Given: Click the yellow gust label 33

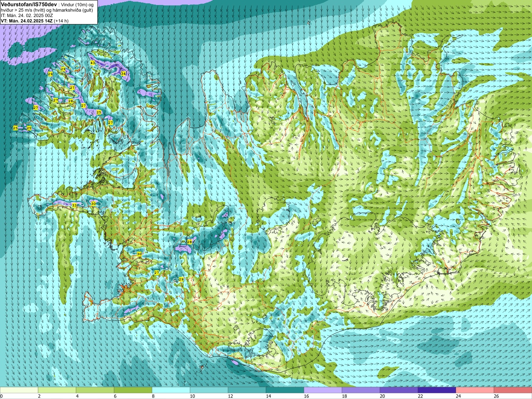Looking at the screenshot, I should tap(74, 205).
